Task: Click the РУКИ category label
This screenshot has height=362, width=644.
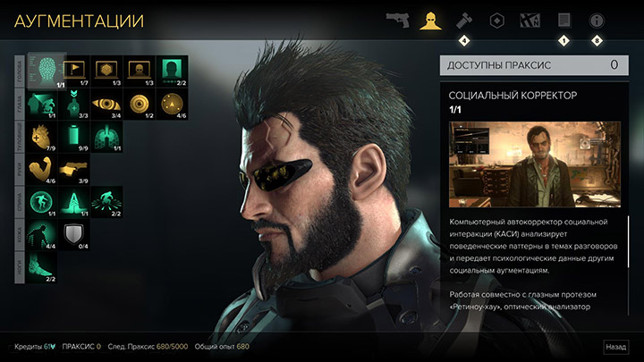Action: click(x=20, y=169)
